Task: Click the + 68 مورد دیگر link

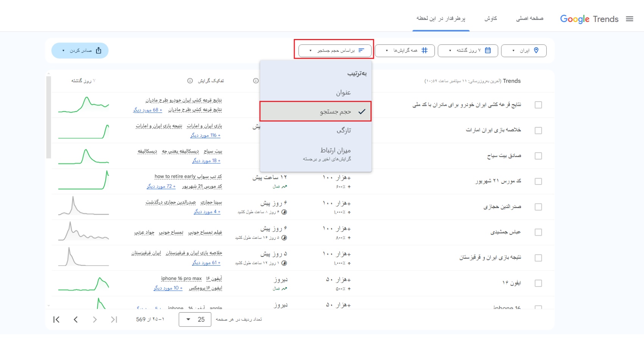Action: 148,110
